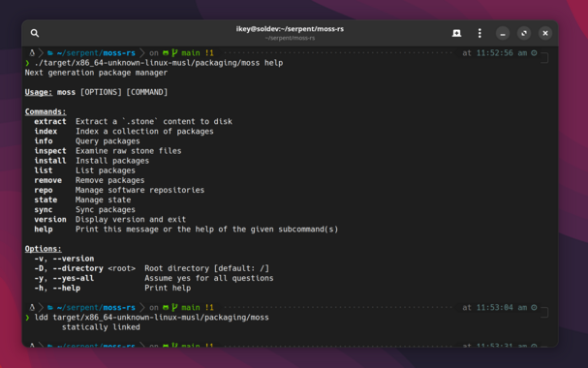
Task: Click the 'repo' command name
Action: pos(44,190)
